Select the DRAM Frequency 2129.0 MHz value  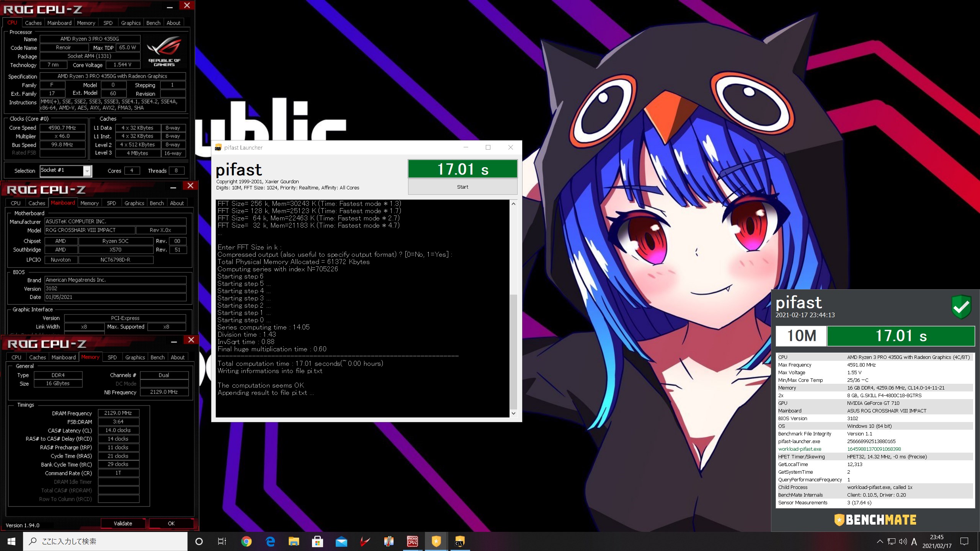coord(118,413)
